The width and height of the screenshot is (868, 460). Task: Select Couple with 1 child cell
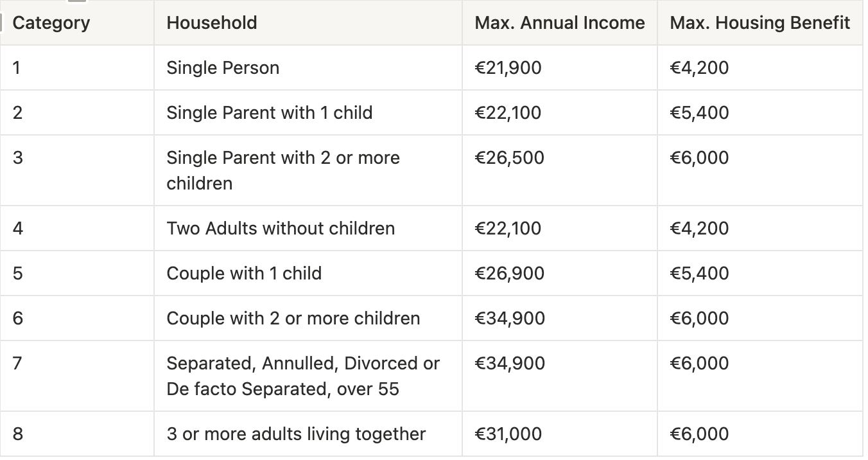[x=308, y=273]
